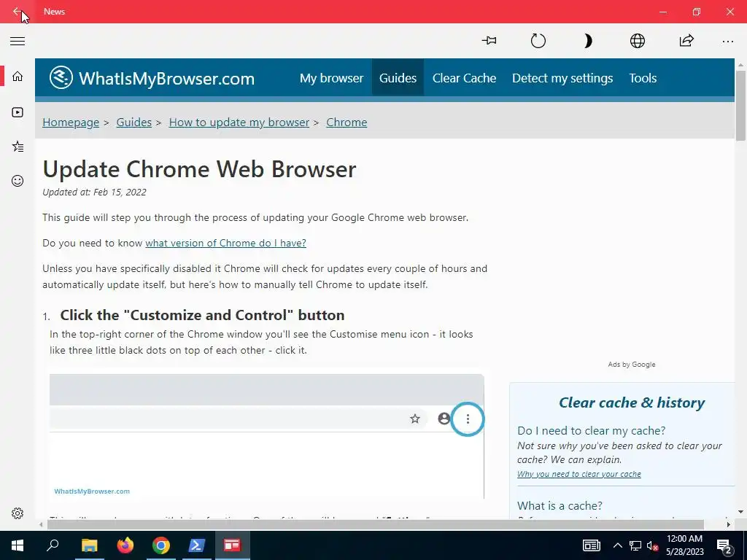Launch Firefox from the taskbar

pyautogui.click(x=125, y=545)
